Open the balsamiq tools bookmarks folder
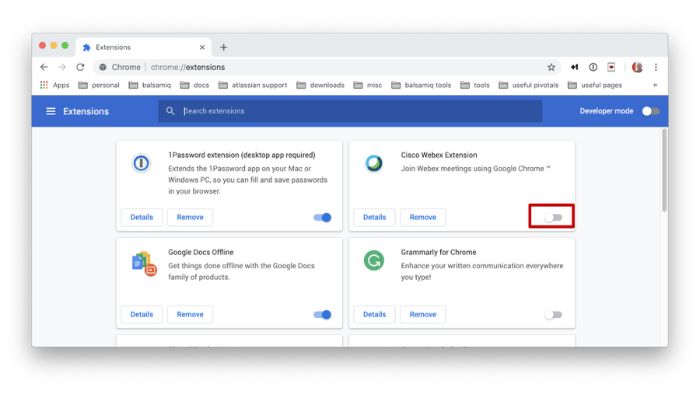 pyautogui.click(x=421, y=85)
